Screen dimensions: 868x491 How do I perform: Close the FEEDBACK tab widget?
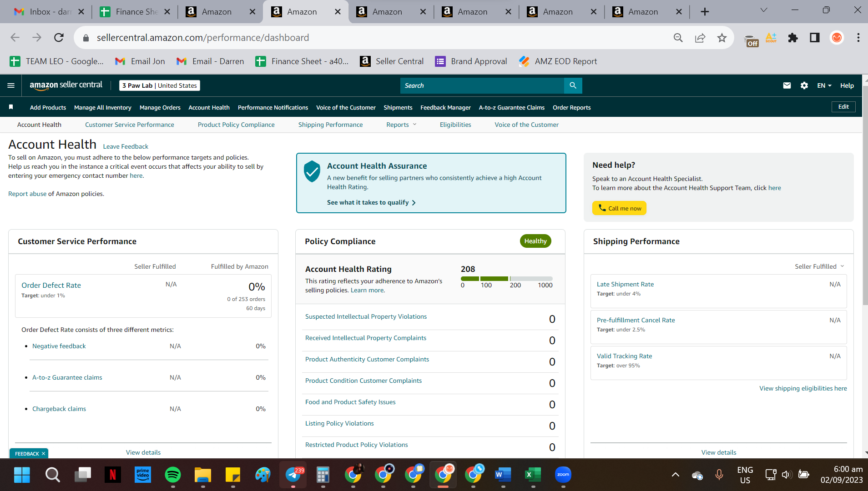[x=44, y=454]
